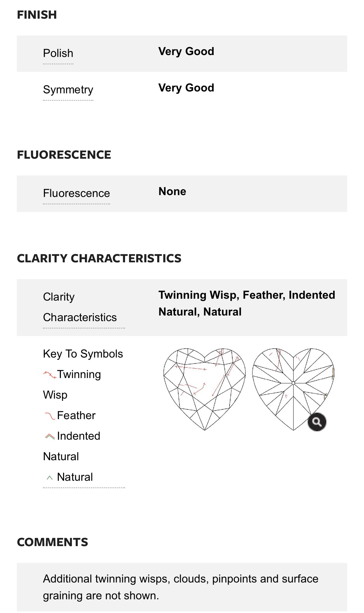The image size is (364, 613).
Task: Toggle the Symmetry definition tooltip
Action: coord(68,89)
